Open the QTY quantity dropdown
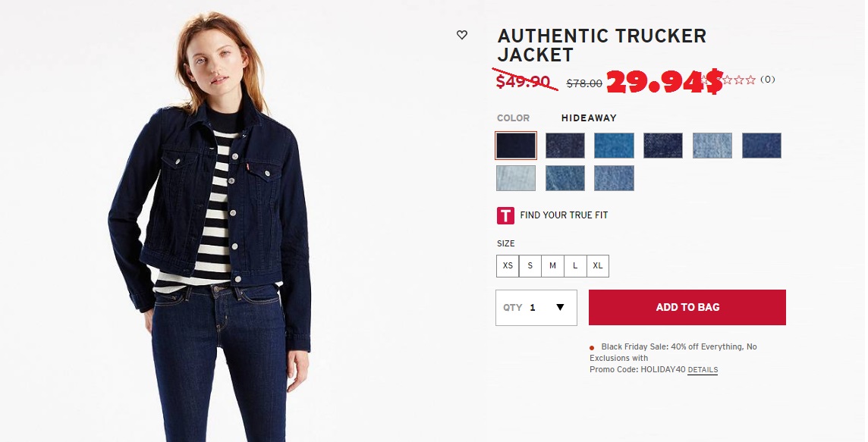Image resolution: width=868 pixels, height=442 pixels. [536, 308]
